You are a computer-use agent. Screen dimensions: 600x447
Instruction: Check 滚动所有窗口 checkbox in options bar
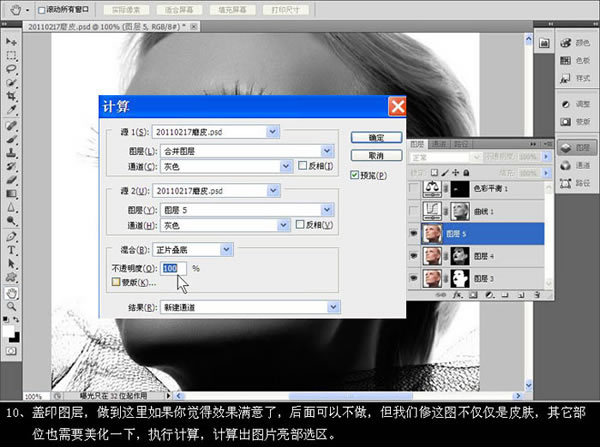tap(41, 10)
